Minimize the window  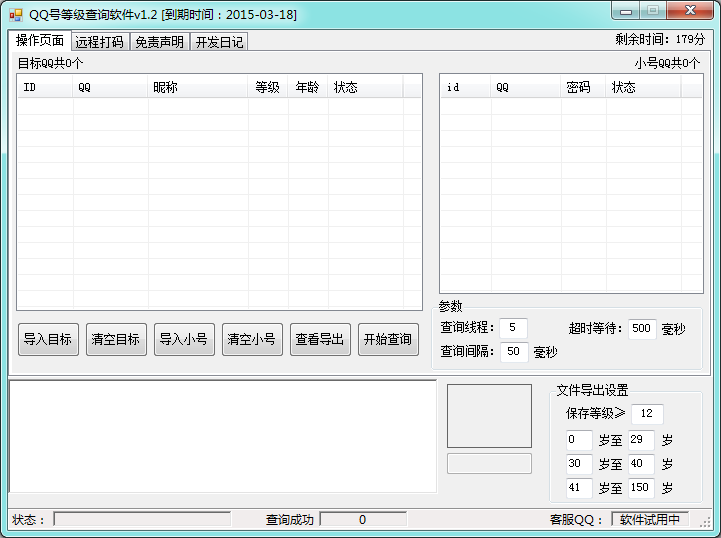click(x=626, y=11)
